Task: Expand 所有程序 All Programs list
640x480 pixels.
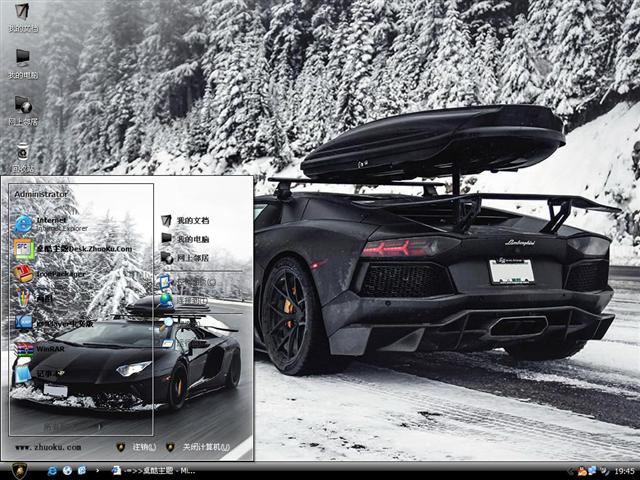Action: click(73, 427)
